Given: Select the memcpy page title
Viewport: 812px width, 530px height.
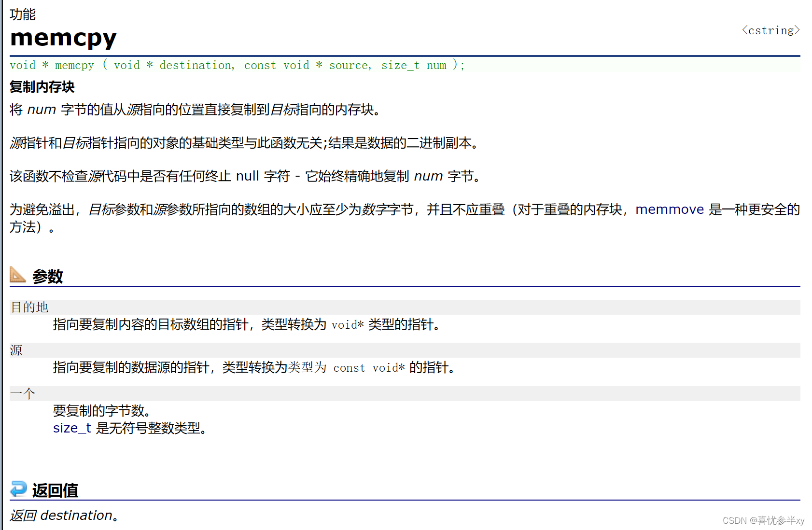Looking at the screenshot, I should (x=63, y=38).
